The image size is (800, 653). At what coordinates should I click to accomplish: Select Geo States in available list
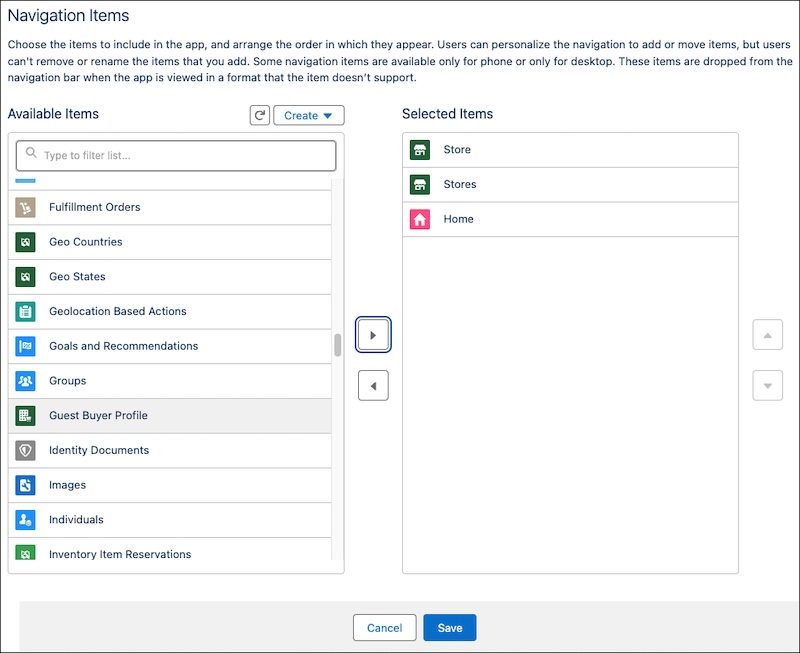170,277
